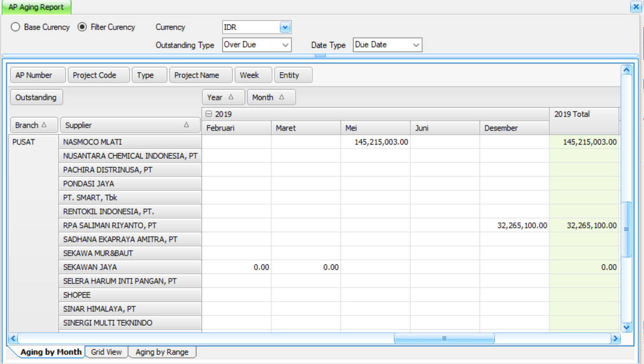
Task: Collapse the filter panel splitter handle
Action: coord(320,56)
